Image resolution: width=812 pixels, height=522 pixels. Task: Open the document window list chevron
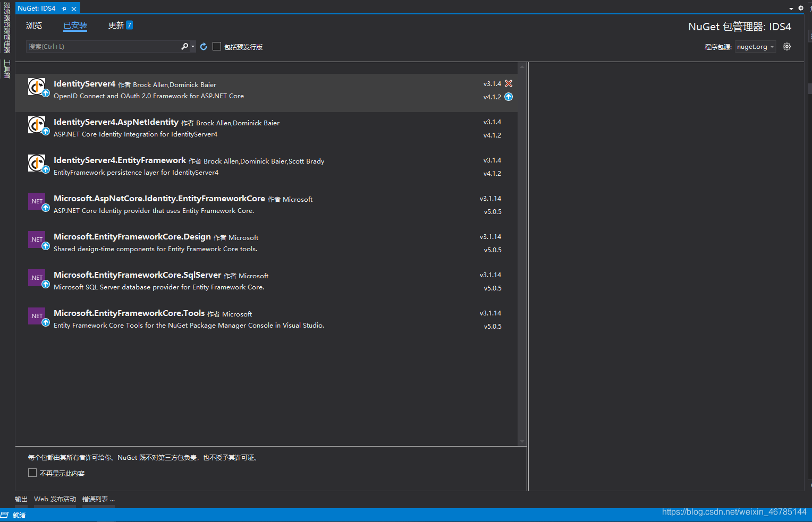[791, 8]
